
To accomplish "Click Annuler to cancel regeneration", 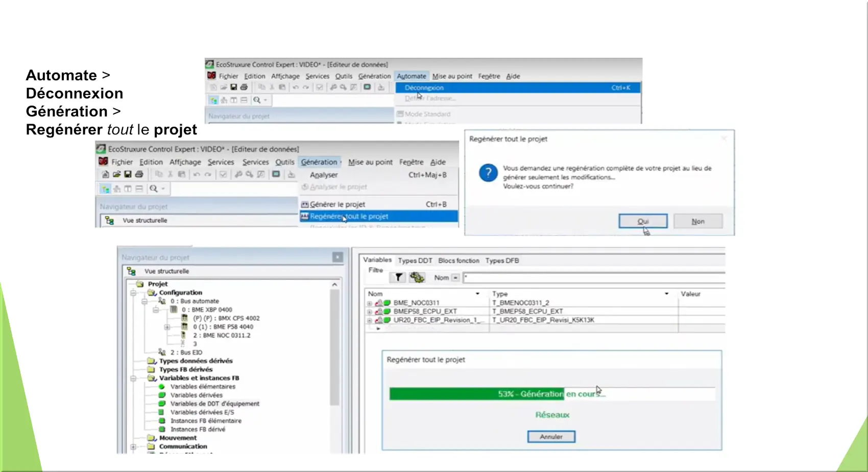I will click(x=551, y=437).
